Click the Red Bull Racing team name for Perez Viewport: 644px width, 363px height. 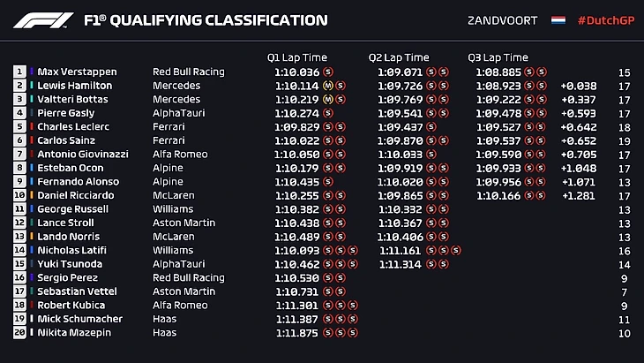(188, 277)
